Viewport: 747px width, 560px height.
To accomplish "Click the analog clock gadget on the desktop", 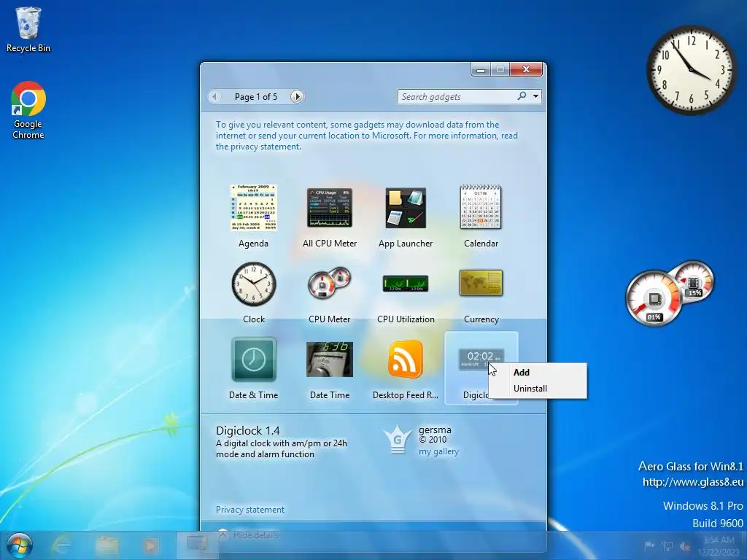I will [691, 69].
